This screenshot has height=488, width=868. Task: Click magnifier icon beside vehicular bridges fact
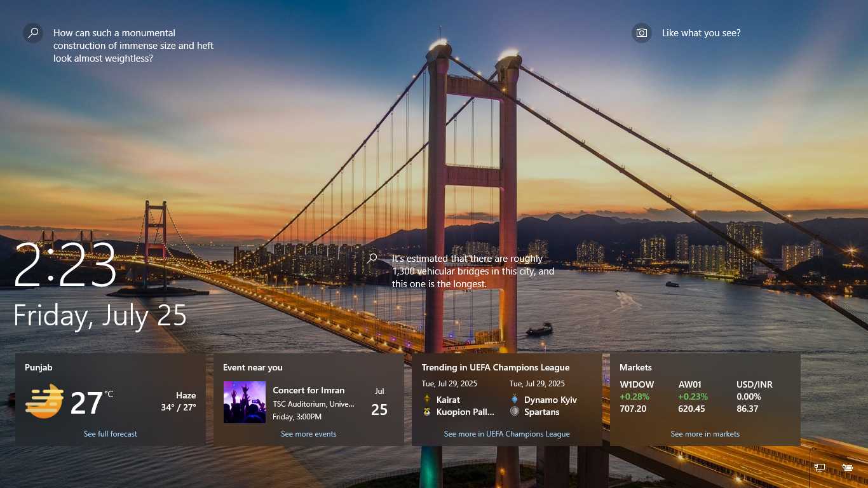click(372, 259)
